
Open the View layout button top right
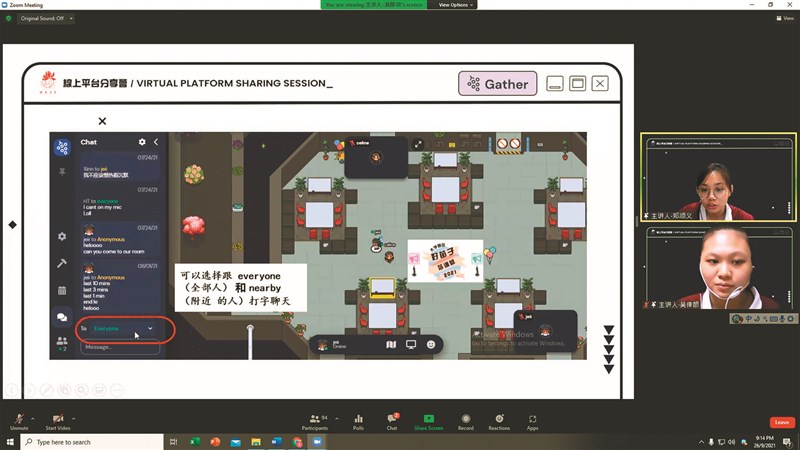pos(785,18)
